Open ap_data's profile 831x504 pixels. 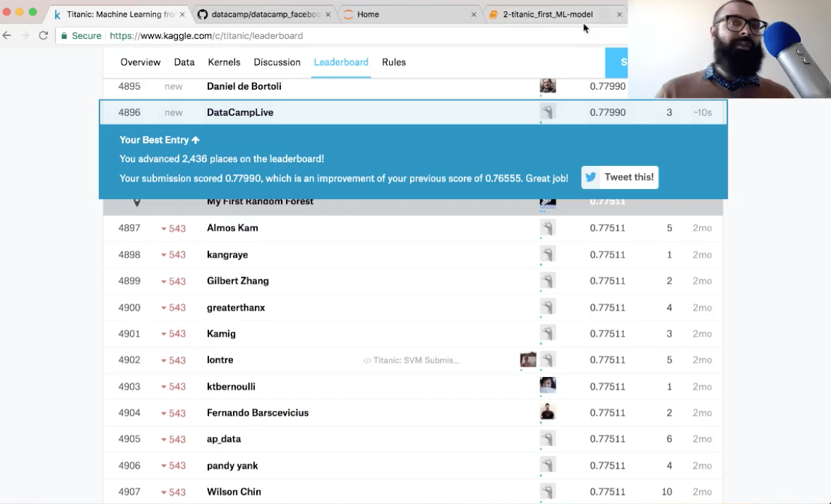click(x=224, y=439)
